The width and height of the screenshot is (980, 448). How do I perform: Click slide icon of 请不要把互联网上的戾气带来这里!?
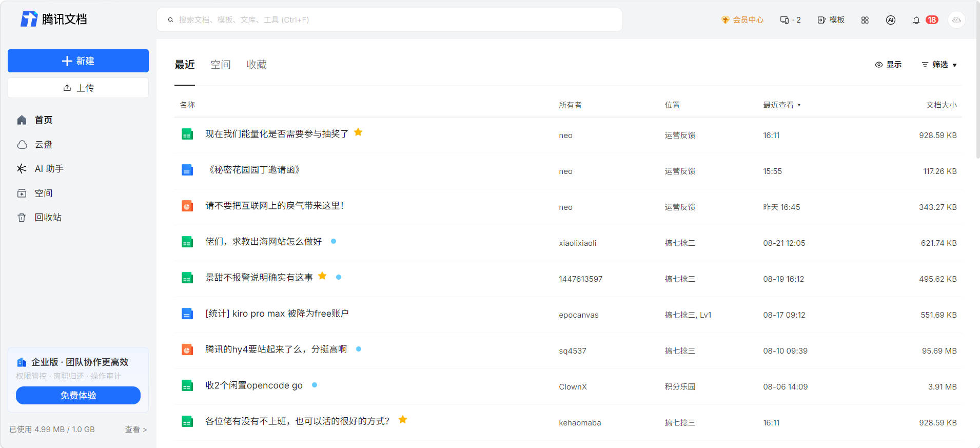point(187,206)
